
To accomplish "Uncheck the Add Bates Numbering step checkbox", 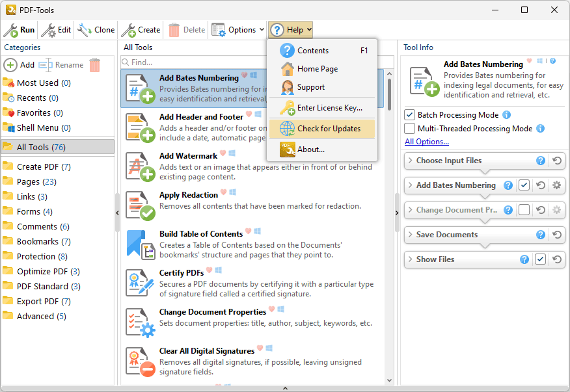I will tap(524, 185).
